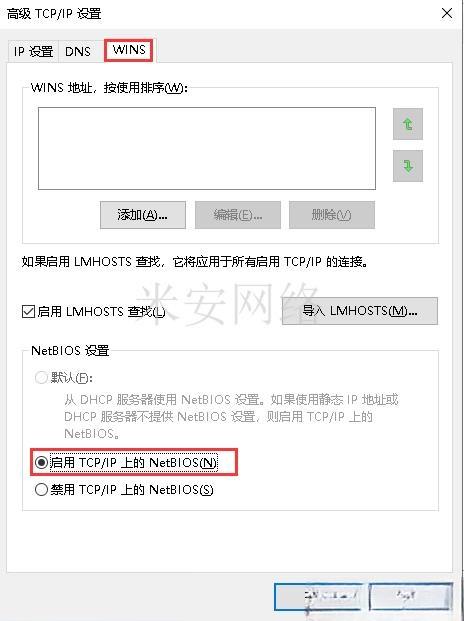Move WINS address down with green arrow
This screenshot has height=621, width=464.
pos(408,166)
